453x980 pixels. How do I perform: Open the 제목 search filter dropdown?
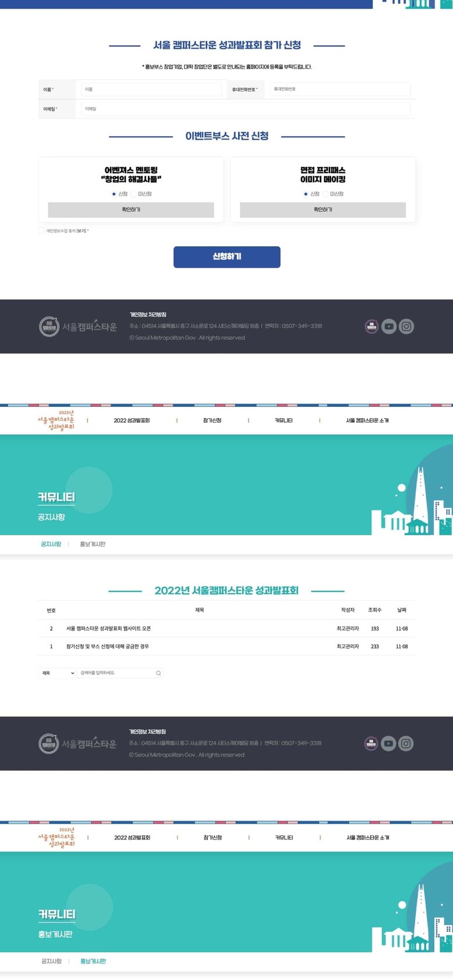click(x=57, y=673)
